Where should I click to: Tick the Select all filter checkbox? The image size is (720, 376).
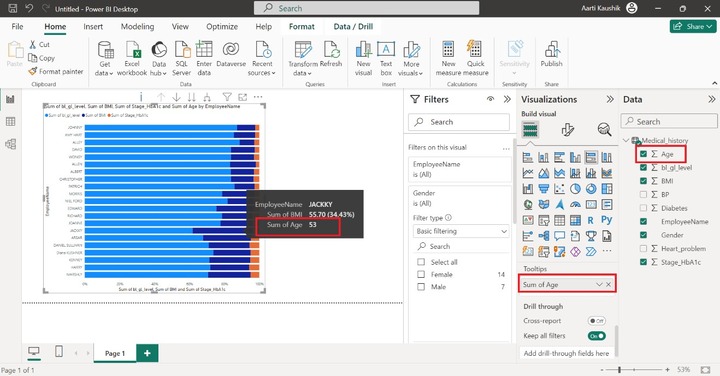[x=421, y=262]
